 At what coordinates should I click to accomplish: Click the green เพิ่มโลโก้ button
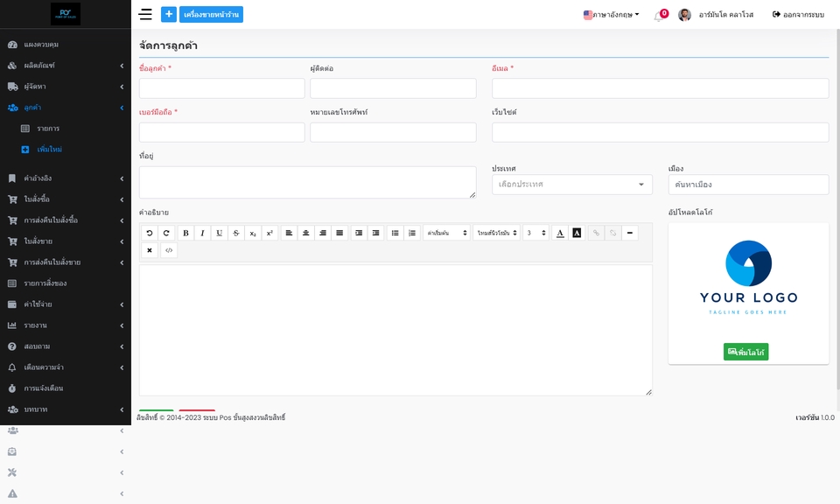coord(745,352)
